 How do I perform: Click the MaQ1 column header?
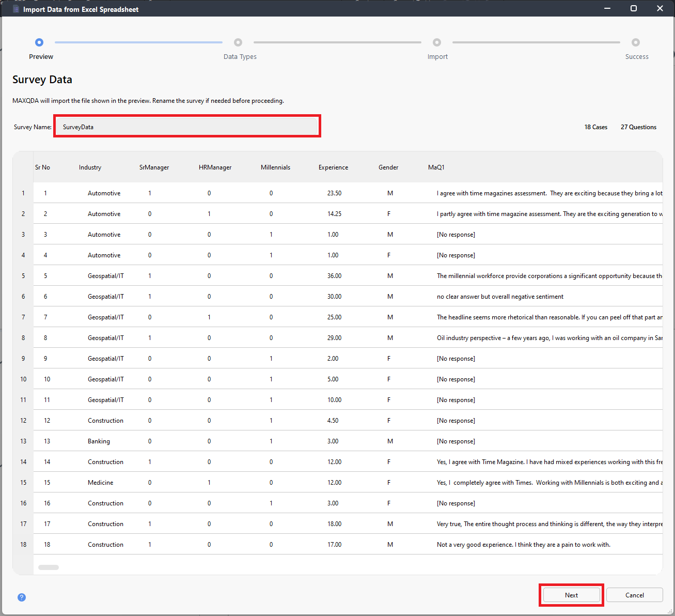click(436, 167)
